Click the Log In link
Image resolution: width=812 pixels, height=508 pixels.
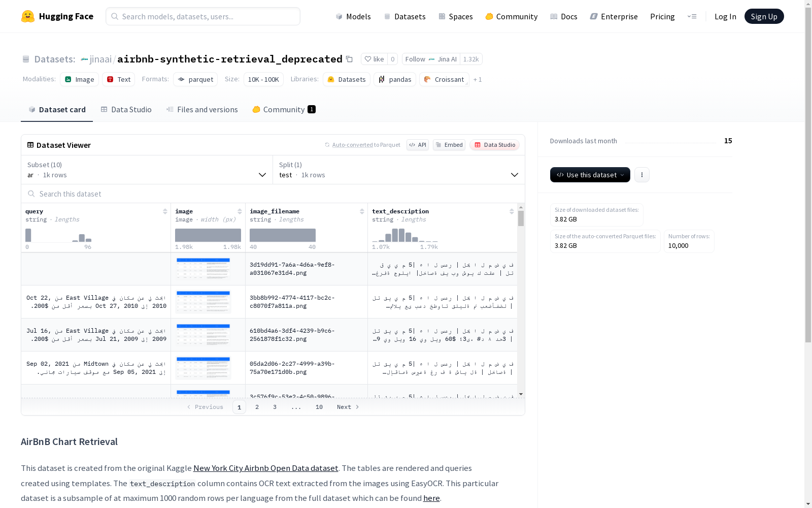tap(725, 16)
